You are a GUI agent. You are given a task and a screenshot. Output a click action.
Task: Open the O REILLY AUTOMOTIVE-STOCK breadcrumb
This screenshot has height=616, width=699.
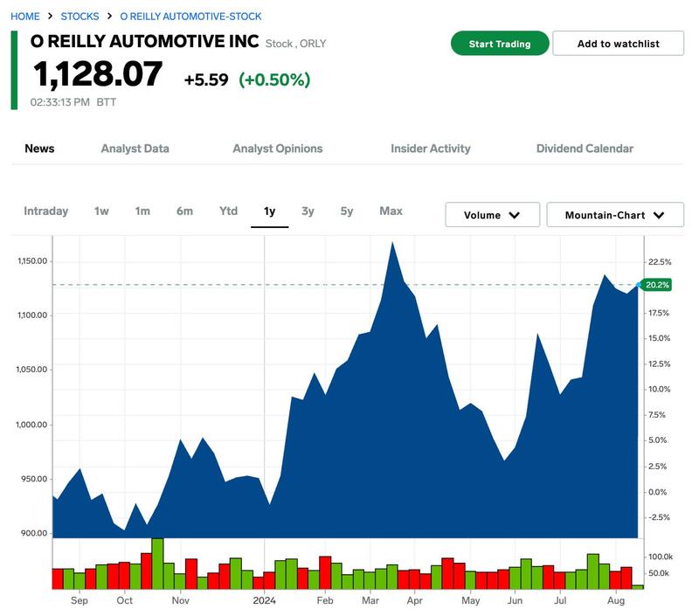(190, 17)
